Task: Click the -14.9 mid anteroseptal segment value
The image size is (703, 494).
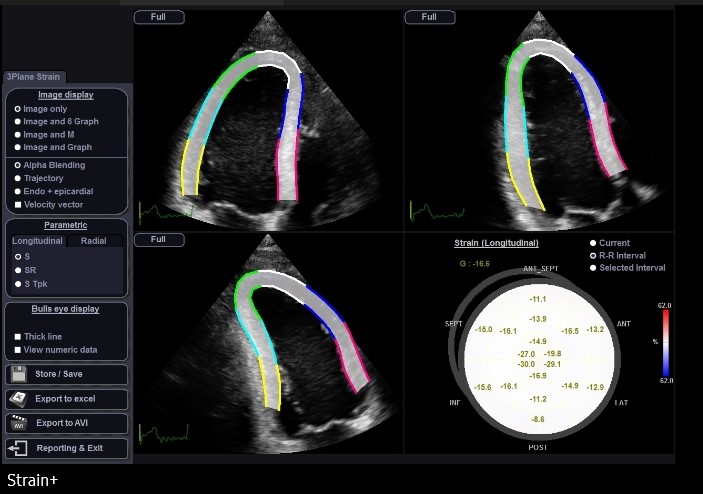Action: tap(538, 342)
